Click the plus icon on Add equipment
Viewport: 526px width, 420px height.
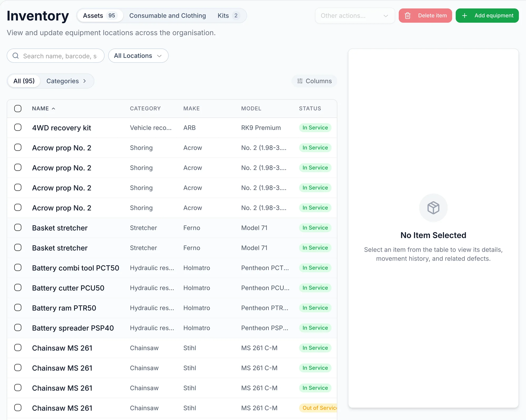coord(465,16)
